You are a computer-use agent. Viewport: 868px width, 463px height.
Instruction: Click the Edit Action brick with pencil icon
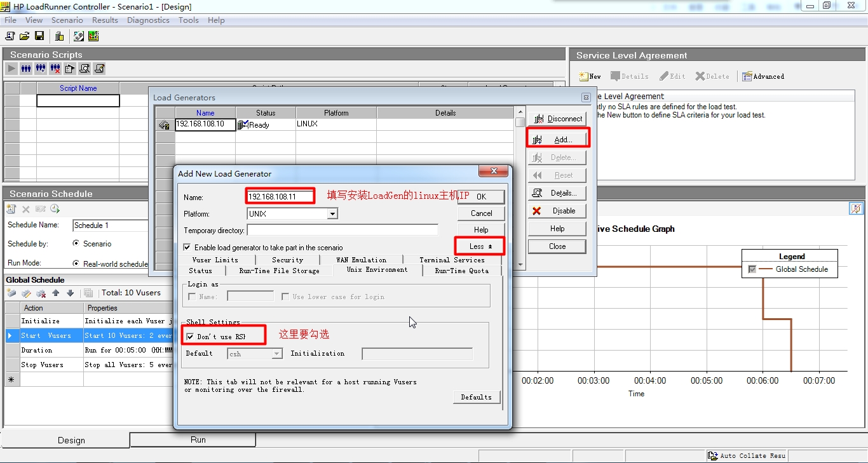(x=26, y=293)
